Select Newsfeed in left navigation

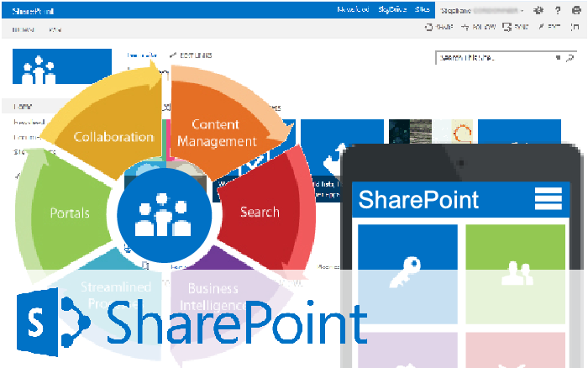pyautogui.click(x=29, y=122)
